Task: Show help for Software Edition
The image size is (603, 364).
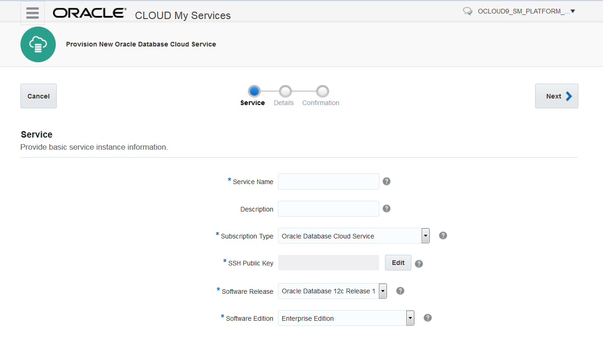Action: 428,318
